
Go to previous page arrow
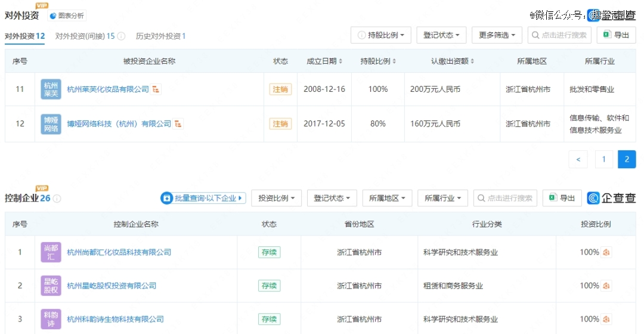point(578,159)
